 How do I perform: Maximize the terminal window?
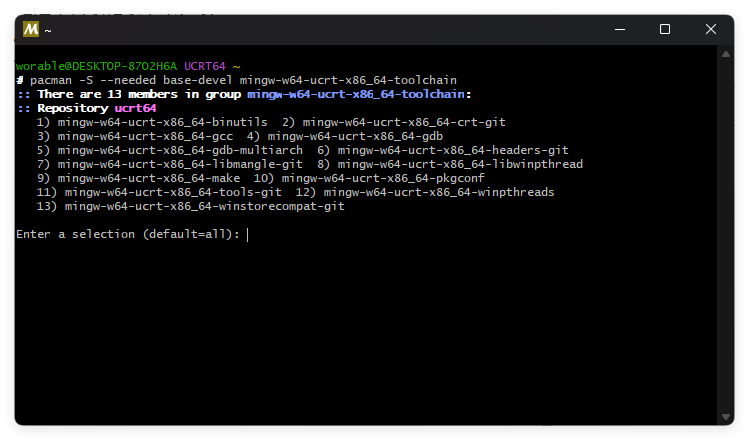click(665, 30)
